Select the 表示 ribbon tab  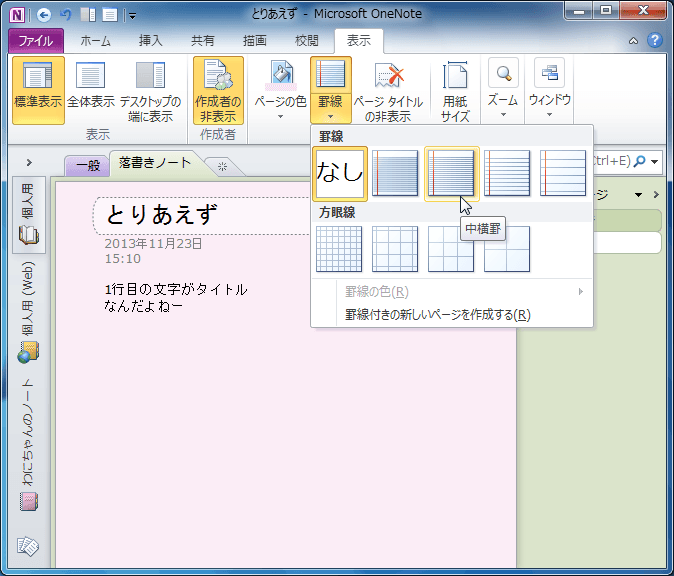[x=358, y=41]
